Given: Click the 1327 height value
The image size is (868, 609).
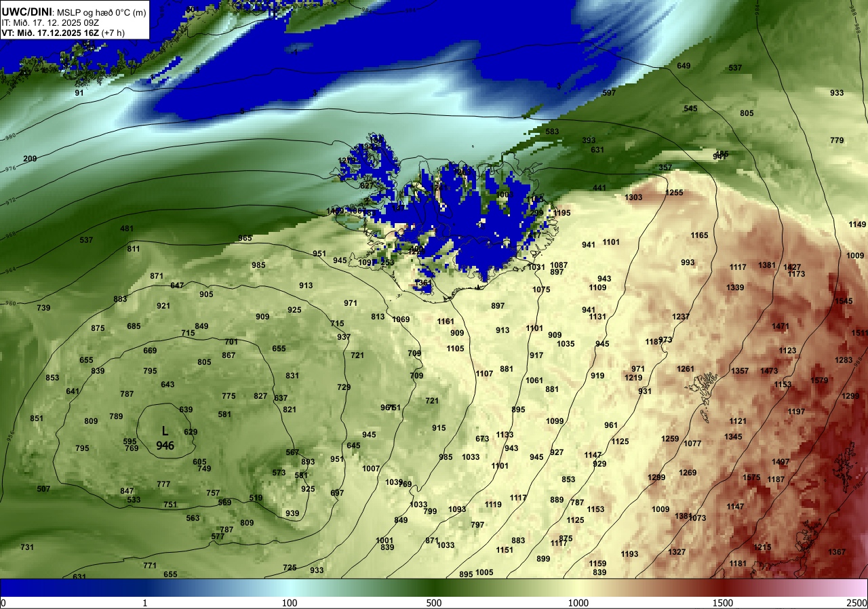Looking at the screenshot, I should [x=677, y=552].
